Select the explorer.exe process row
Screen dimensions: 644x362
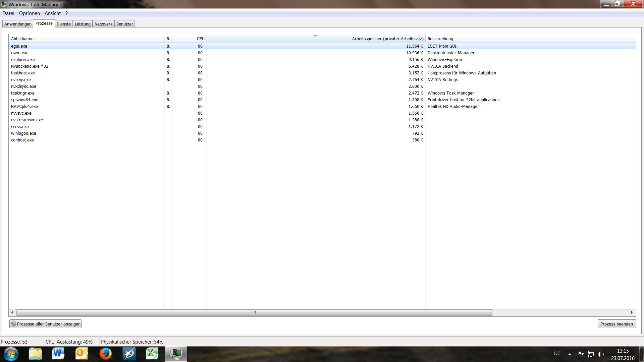coord(23,60)
